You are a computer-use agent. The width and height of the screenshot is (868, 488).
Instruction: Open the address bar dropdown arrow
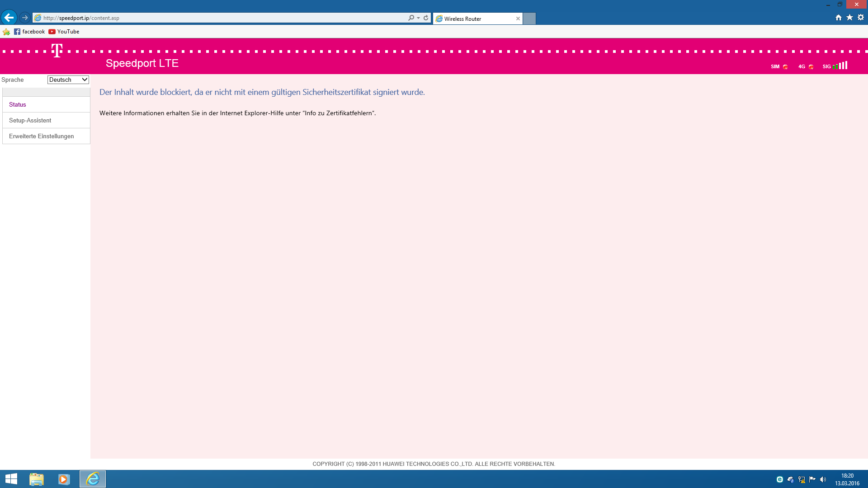pyautogui.click(x=419, y=18)
